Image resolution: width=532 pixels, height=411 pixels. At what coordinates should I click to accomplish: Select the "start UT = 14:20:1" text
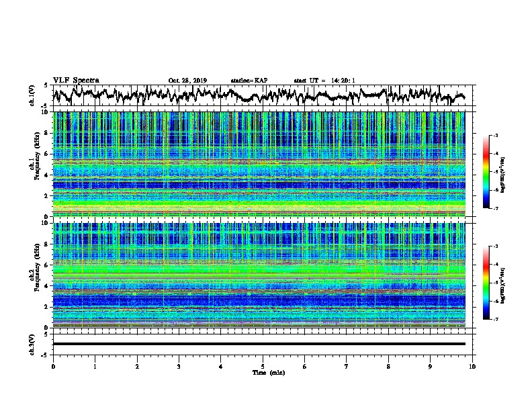point(324,81)
